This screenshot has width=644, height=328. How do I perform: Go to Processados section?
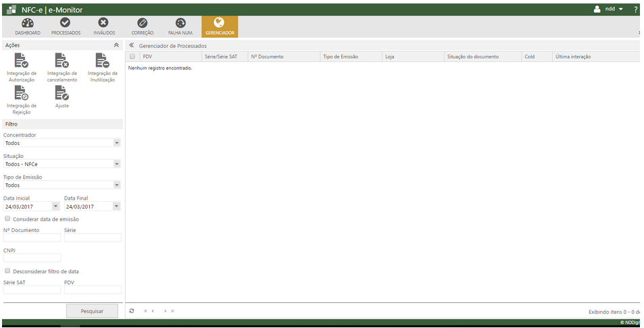pos(66,26)
